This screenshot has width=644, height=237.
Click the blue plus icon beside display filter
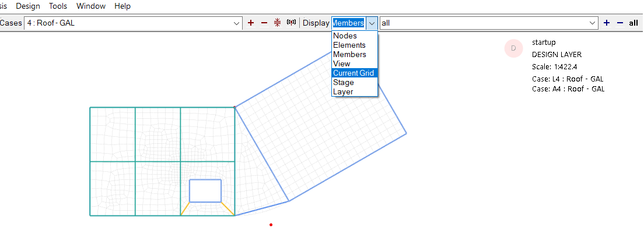pyautogui.click(x=607, y=23)
